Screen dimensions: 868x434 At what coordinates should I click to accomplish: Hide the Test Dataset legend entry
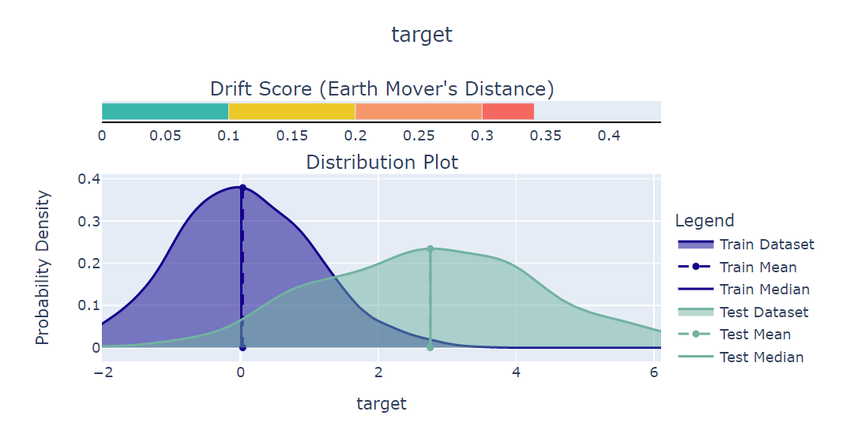pyautogui.click(x=764, y=312)
